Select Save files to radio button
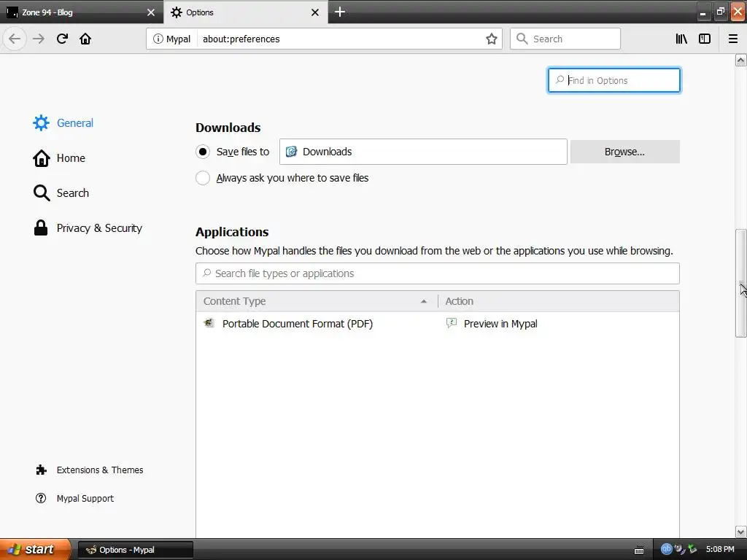The width and height of the screenshot is (747, 560). click(x=203, y=152)
